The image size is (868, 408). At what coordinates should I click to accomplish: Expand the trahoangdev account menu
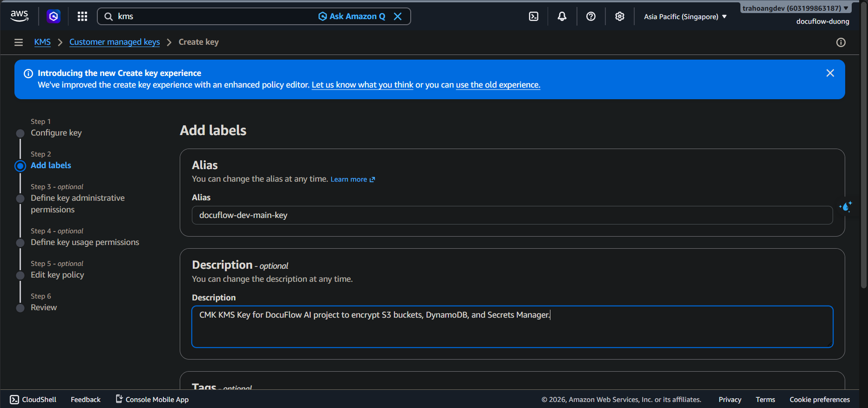(795, 8)
